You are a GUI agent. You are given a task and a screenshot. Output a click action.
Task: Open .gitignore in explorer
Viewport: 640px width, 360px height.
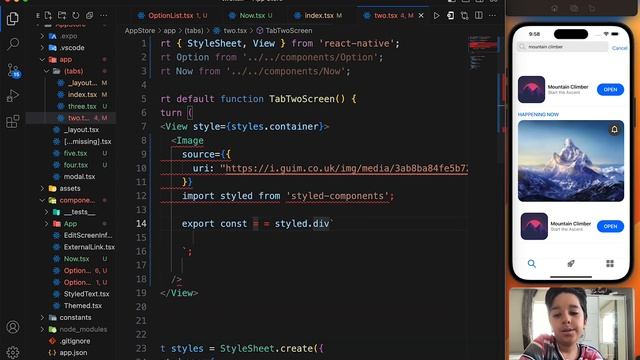point(75,341)
